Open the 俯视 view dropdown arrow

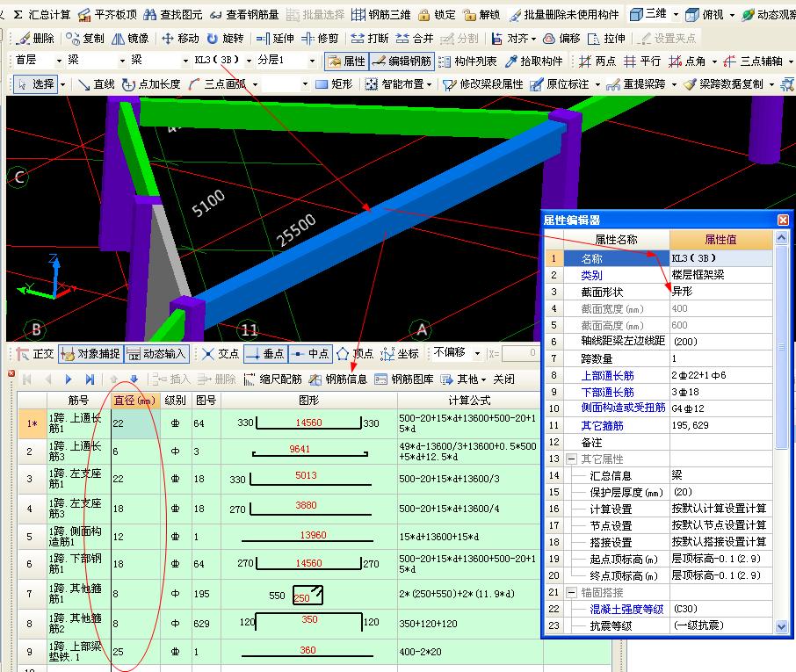[732, 15]
